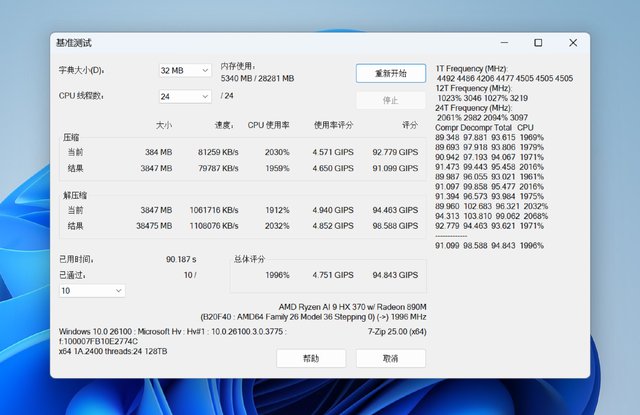Click decompression current rating 94.463 GIPS

[395, 210]
